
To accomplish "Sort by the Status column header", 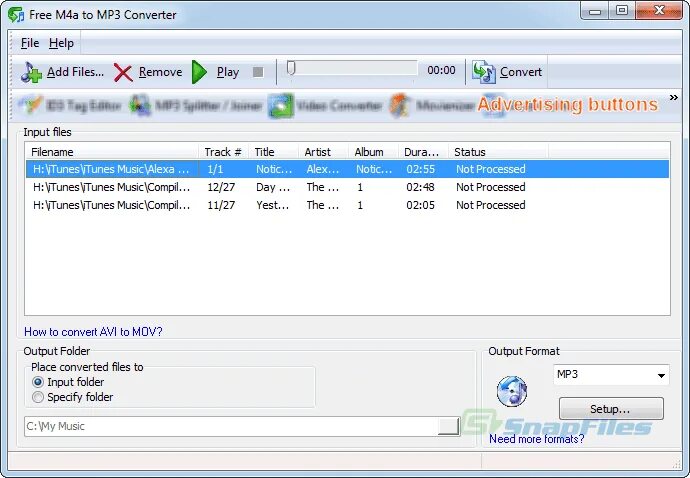I will 499,152.
